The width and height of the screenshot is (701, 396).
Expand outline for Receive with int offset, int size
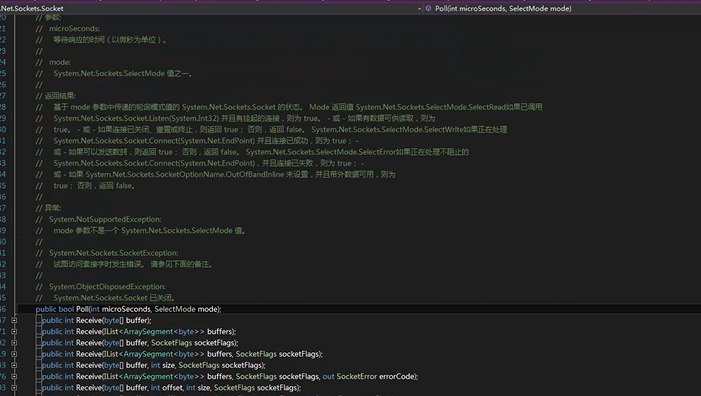[14, 388]
